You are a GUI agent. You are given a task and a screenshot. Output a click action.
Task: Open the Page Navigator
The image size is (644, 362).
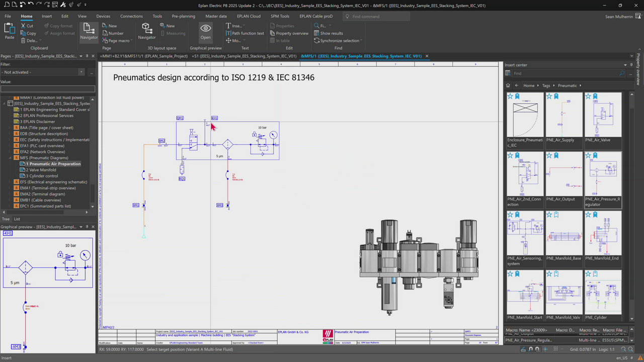[89, 31]
